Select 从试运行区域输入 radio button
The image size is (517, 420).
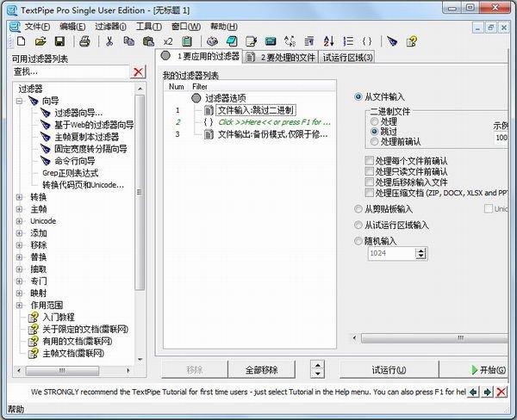click(x=358, y=225)
